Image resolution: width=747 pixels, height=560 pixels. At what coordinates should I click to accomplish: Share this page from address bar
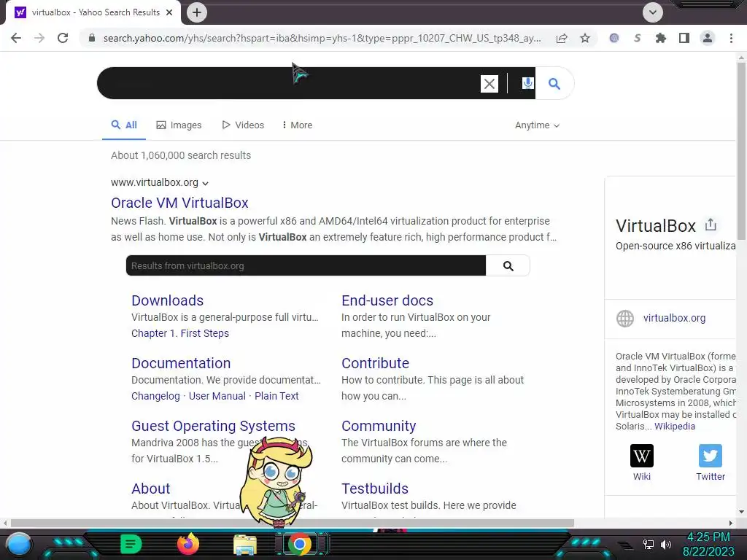coord(562,38)
